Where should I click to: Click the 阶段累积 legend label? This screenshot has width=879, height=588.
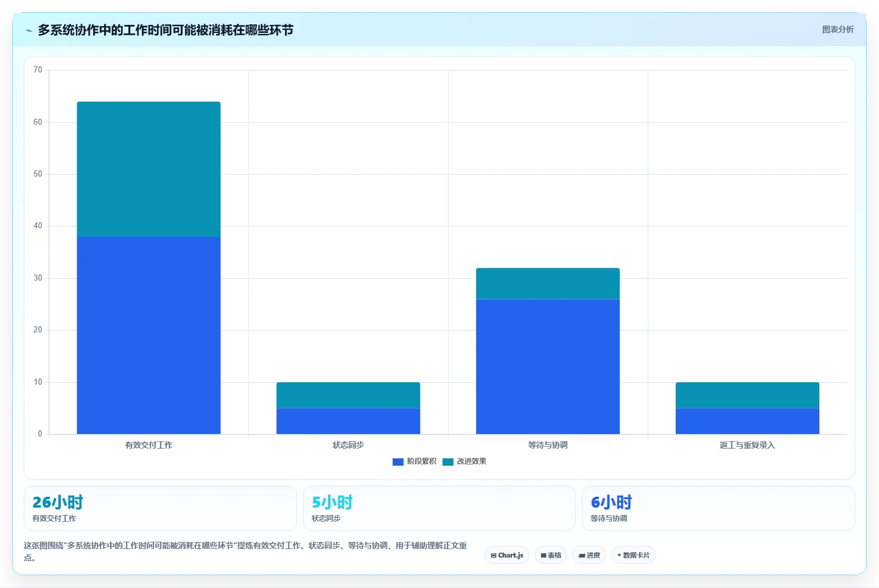pyautogui.click(x=422, y=461)
